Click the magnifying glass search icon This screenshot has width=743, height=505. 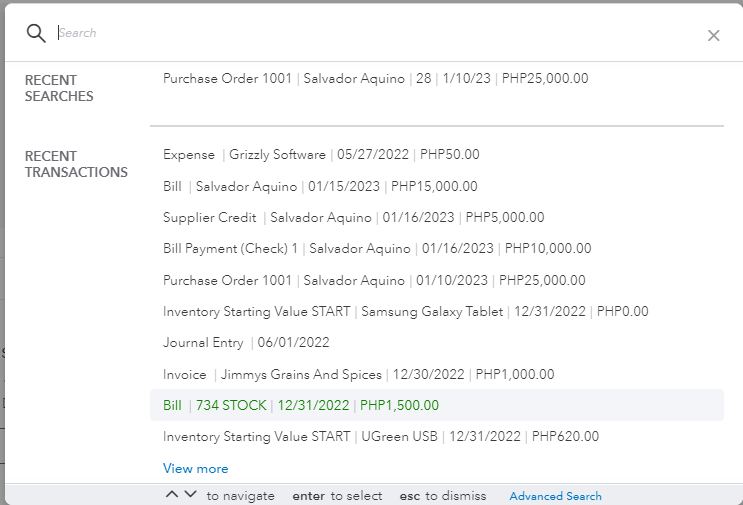coord(36,33)
